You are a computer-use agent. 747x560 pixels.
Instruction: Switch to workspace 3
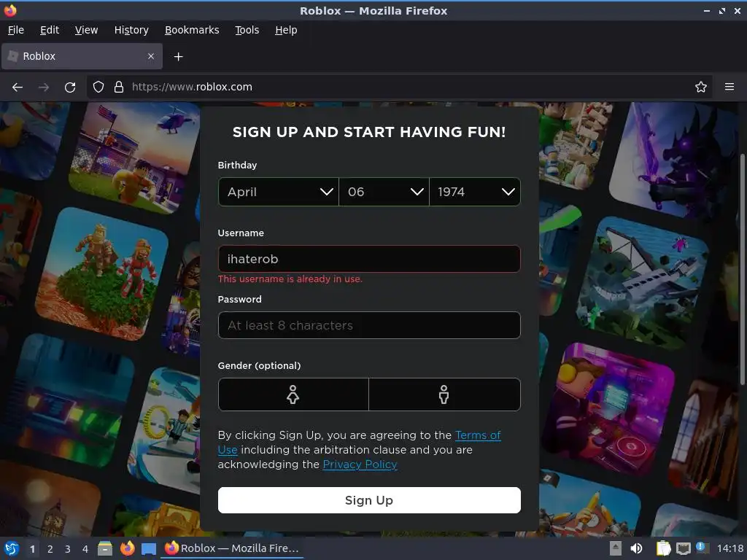(68, 549)
